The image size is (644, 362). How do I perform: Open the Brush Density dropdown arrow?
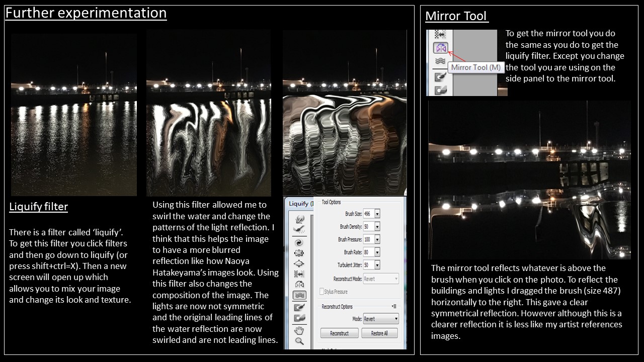coord(377,227)
